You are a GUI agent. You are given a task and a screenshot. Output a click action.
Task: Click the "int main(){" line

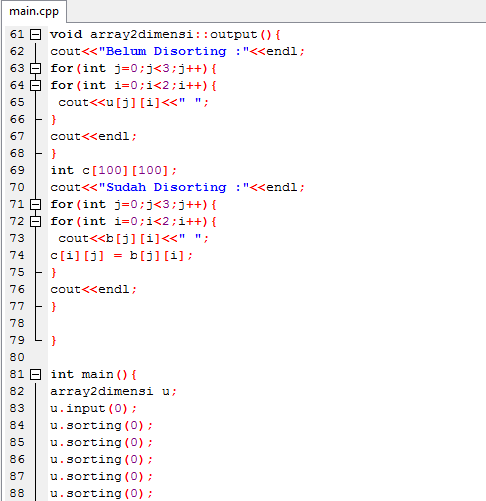(93, 374)
